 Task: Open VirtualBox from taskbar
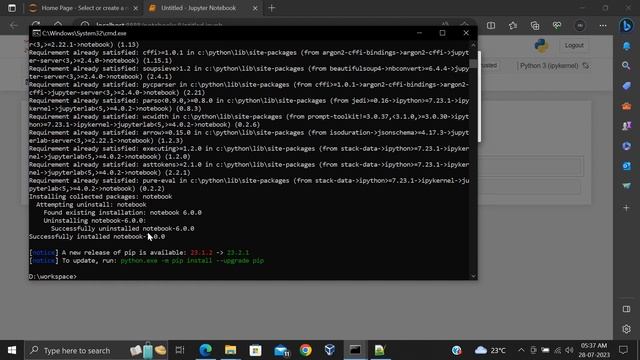click(x=330, y=350)
